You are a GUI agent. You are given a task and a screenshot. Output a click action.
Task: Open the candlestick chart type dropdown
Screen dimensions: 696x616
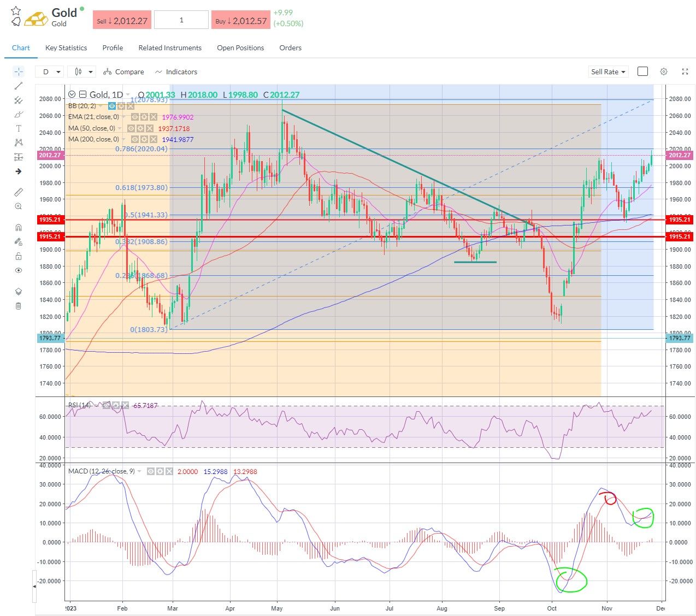[x=82, y=72]
